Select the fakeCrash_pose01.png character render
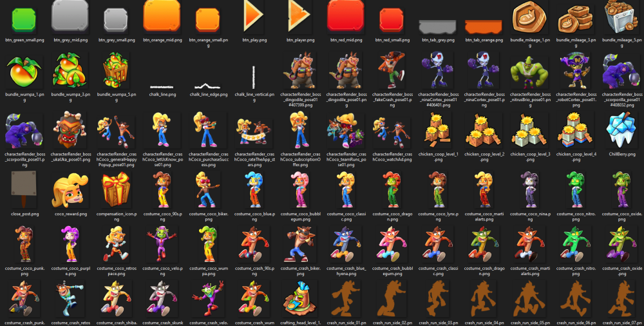The width and height of the screenshot is (644, 326). coord(392,70)
